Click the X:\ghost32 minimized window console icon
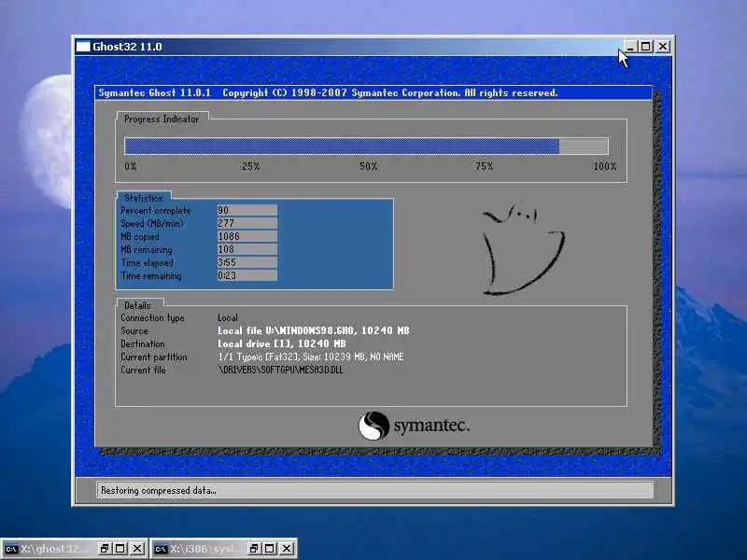The height and width of the screenshot is (560, 747). coord(11,549)
